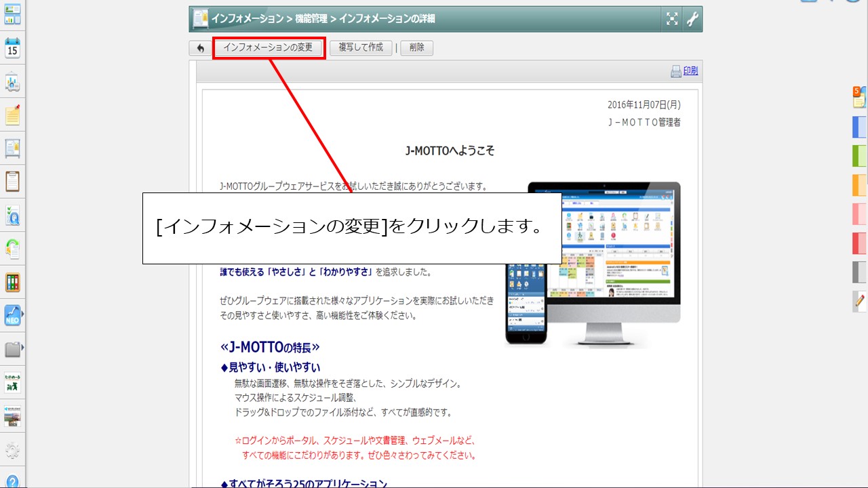The image size is (868, 488).
Task: Open the gray folder sidebar icon
Action: click(12, 350)
